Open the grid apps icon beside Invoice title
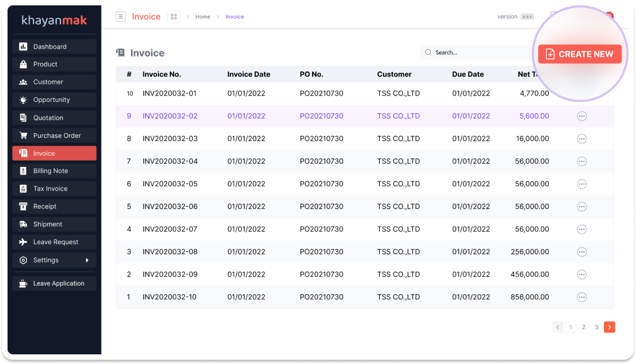 tap(174, 17)
